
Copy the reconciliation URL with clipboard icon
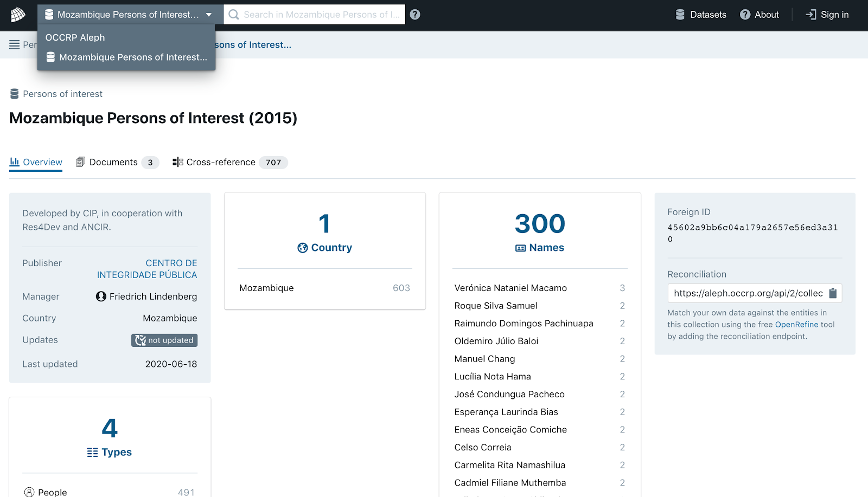tap(833, 293)
